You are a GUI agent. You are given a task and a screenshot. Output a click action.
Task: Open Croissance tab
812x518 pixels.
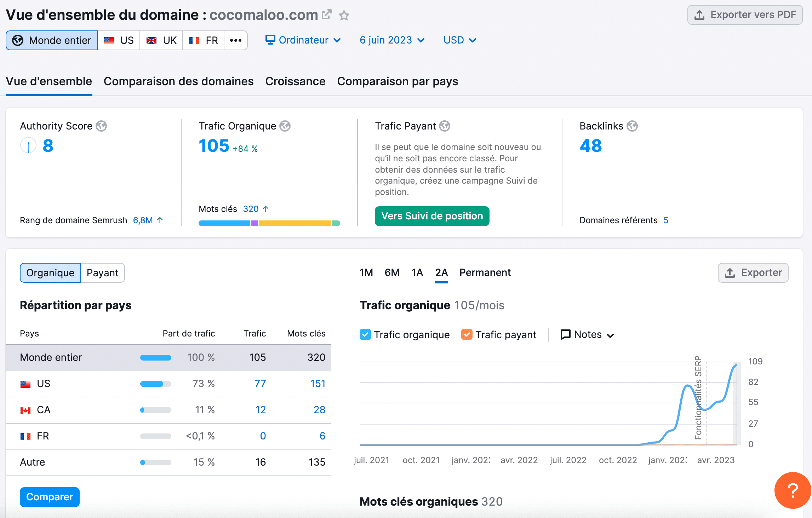click(295, 81)
